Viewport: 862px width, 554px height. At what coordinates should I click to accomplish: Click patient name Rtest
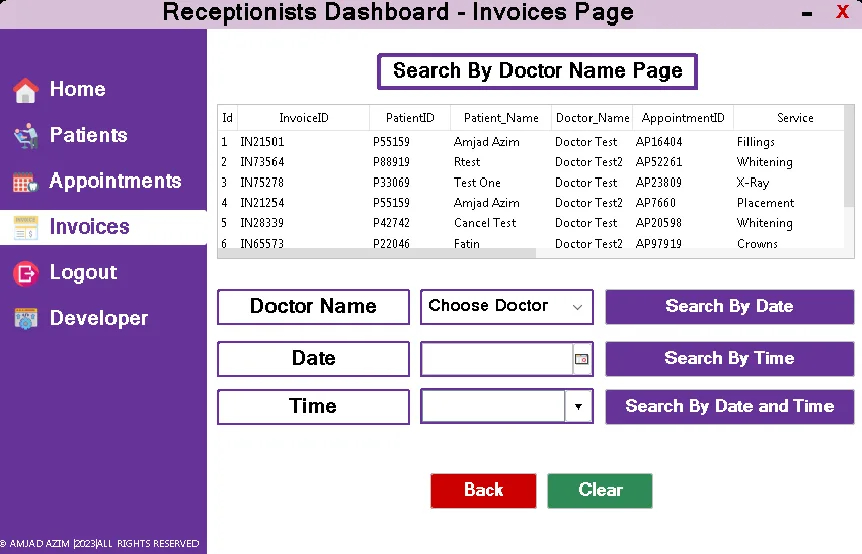point(467,162)
